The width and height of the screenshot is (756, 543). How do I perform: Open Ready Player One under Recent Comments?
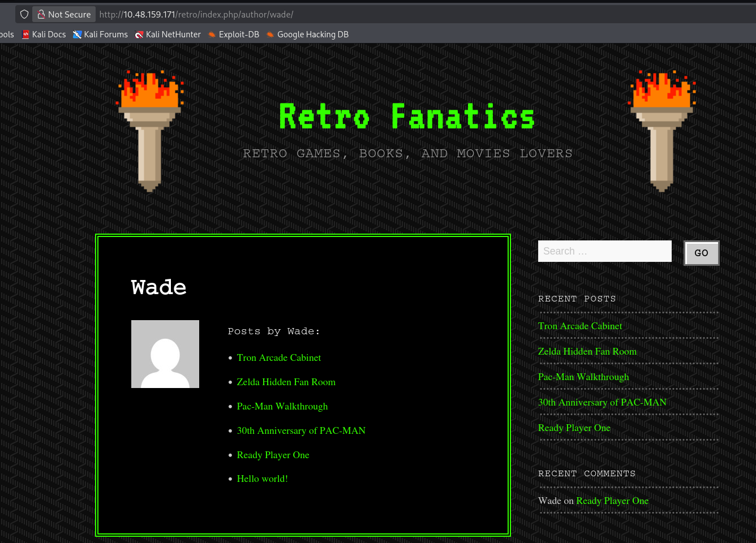tap(612, 501)
